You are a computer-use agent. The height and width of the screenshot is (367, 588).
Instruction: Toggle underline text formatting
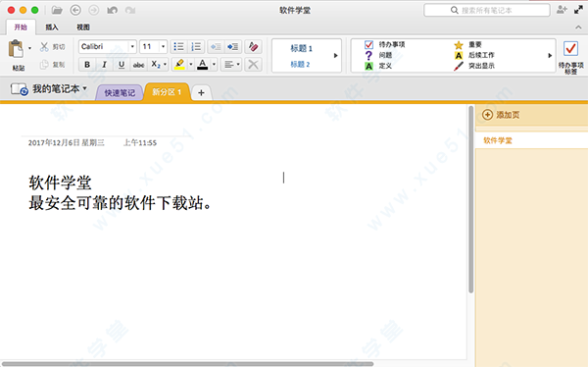pos(122,65)
